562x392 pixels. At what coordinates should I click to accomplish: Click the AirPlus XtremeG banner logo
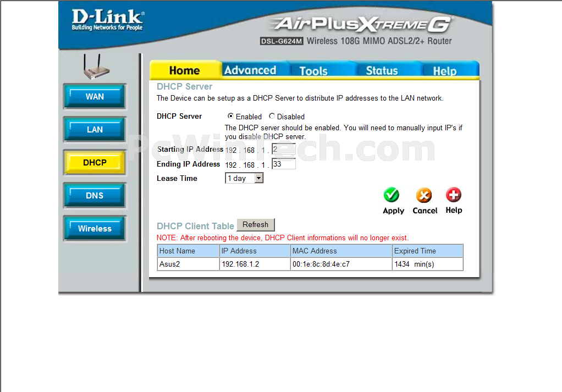pos(362,24)
